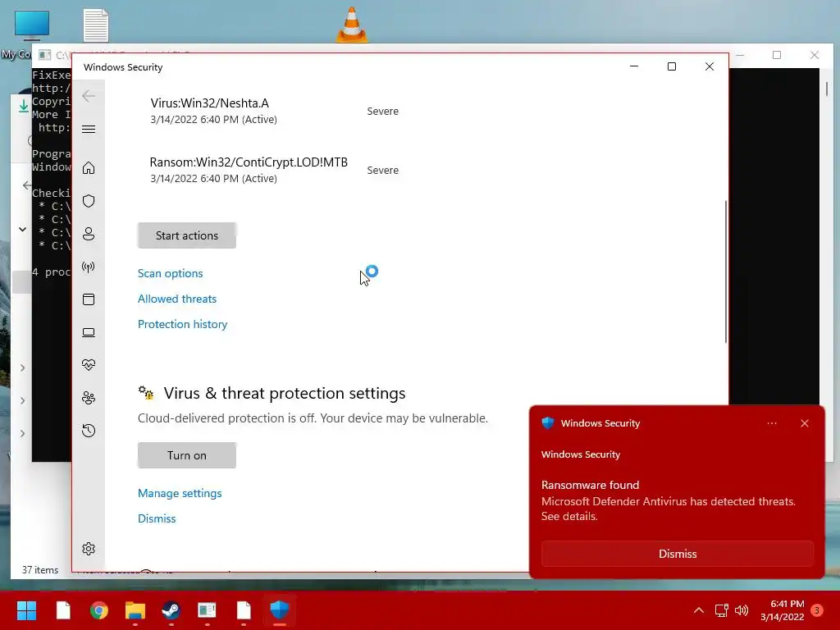
Task: Collapse the expanded tree chevron in File Explorer
Action: pos(22,230)
